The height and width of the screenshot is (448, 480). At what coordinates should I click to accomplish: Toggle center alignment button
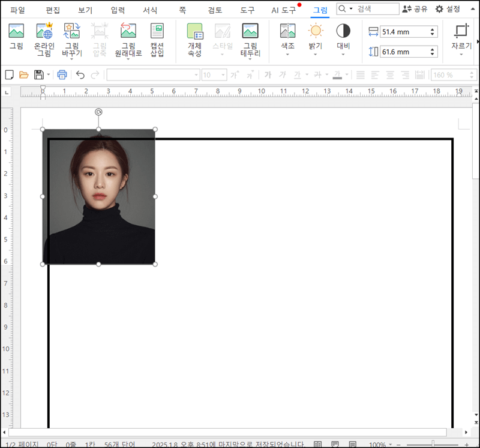click(x=390, y=75)
